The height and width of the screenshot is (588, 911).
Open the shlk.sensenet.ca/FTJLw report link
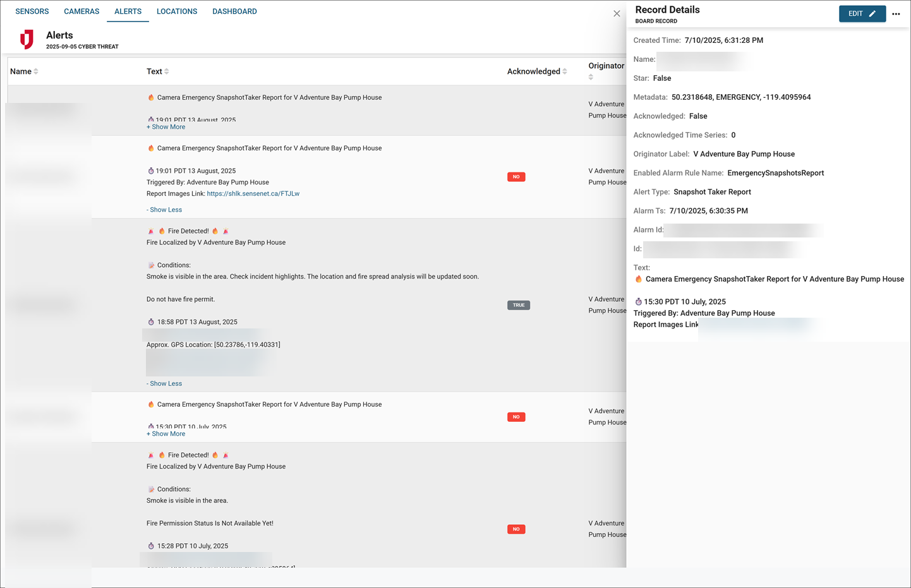click(x=253, y=193)
